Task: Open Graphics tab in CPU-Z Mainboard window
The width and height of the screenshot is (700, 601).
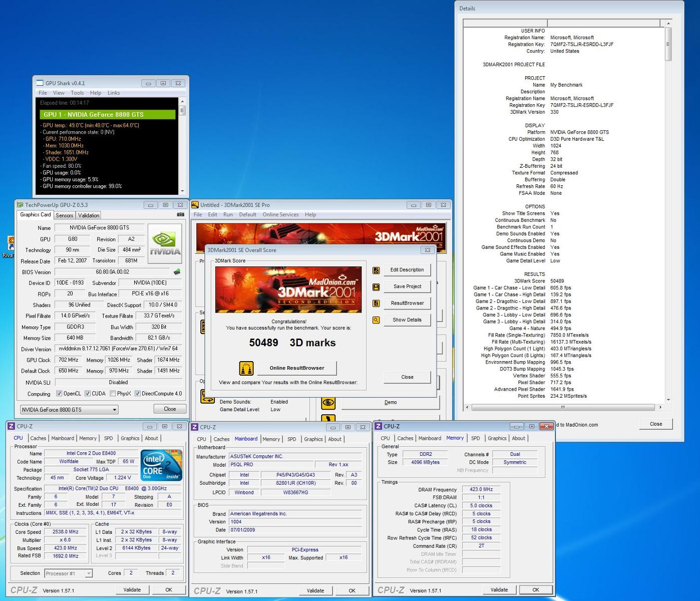Action: 313,439
